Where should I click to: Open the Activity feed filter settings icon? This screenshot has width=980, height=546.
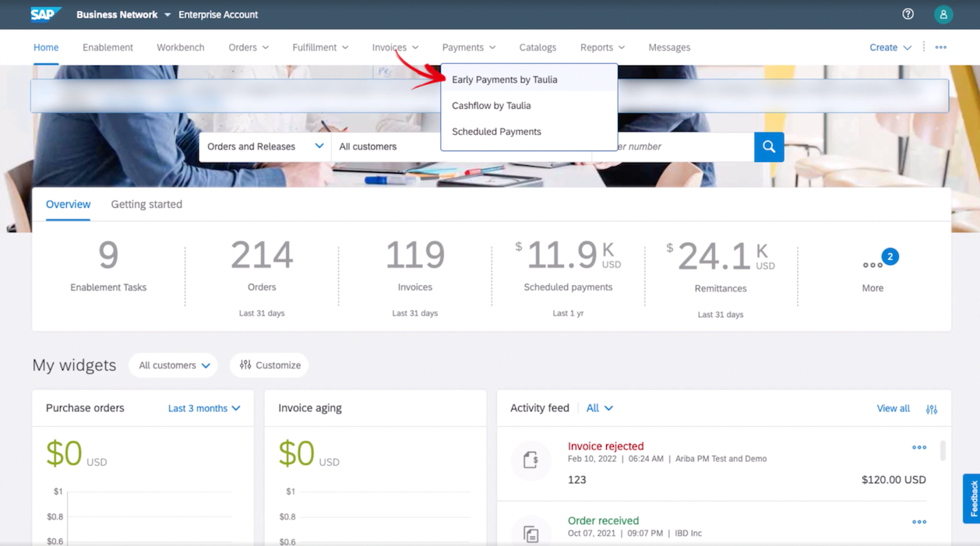point(932,409)
